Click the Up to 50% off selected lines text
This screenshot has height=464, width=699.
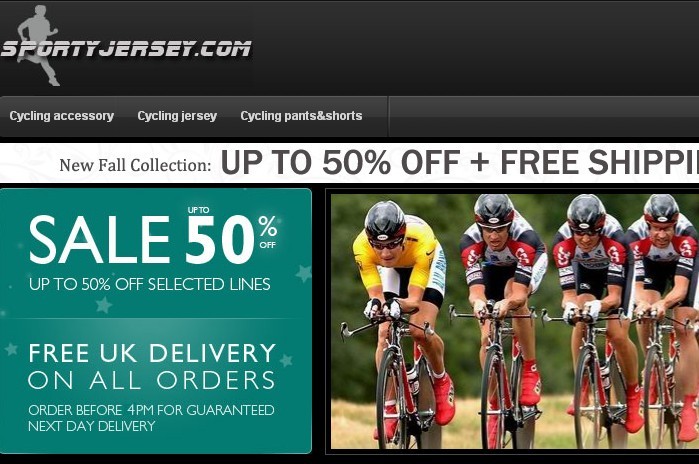149,284
